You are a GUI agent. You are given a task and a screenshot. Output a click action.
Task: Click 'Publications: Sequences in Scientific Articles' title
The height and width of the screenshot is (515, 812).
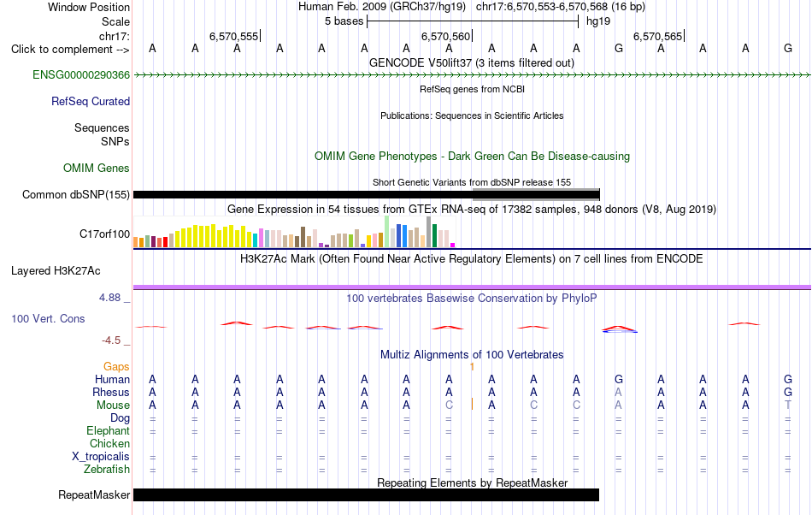click(x=472, y=115)
